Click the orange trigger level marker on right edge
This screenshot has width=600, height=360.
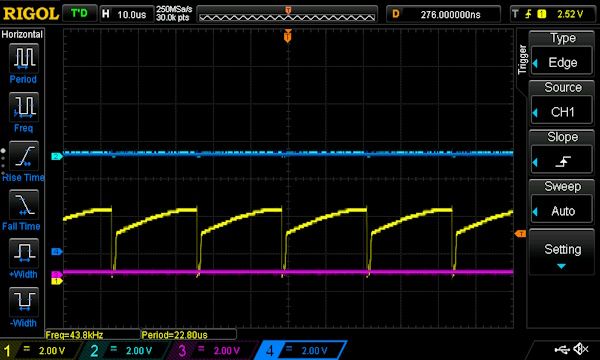pos(520,233)
